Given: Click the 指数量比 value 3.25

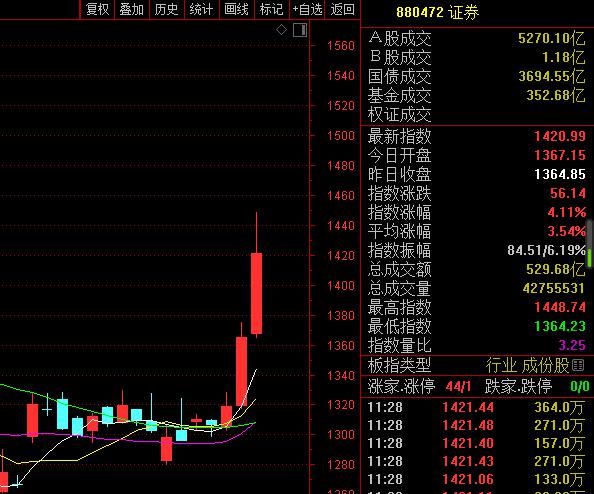Looking at the screenshot, I should pos(572,345).
